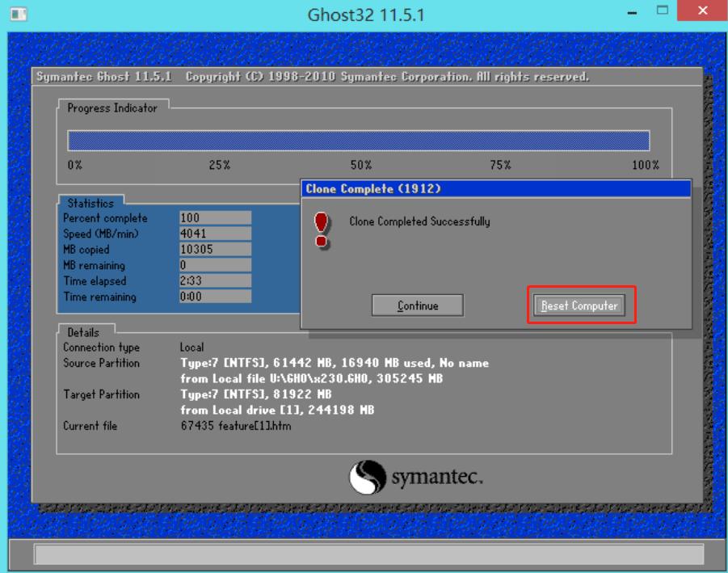Viewport: 728px width, 573px height.
Task: Select the Clone Complete (1912) dialog title bar
Action: [x=496, y=189]
